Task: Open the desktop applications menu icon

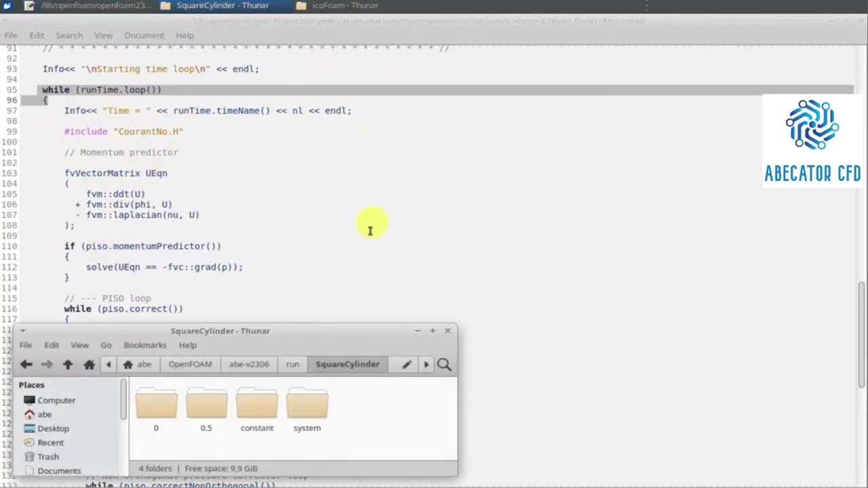Action: 7,5
